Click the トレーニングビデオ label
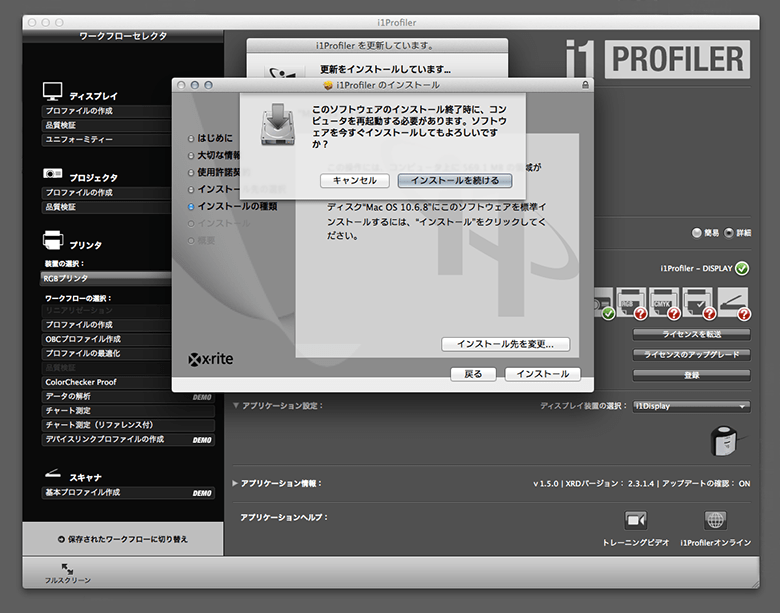Image resolution: width=780 pixels, height=613 pixels. pyautogui.click(x=636, y=542)
